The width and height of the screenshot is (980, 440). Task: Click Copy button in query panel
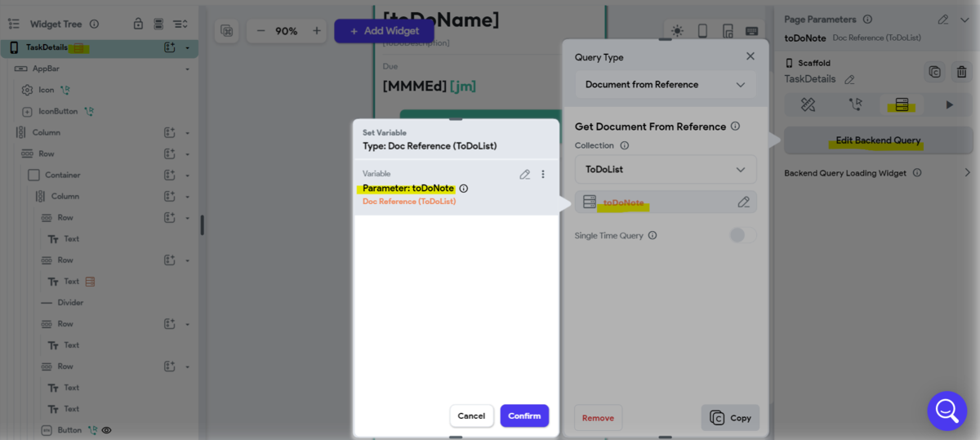click(x=730, y=418)
